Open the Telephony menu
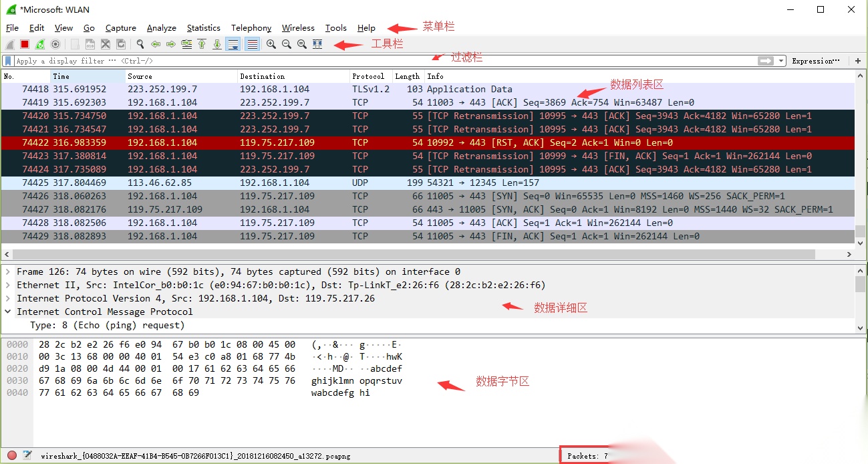Image resolution: width=868 pixels, height=464 pixels. pyautogui.click(x=251, y=28)
